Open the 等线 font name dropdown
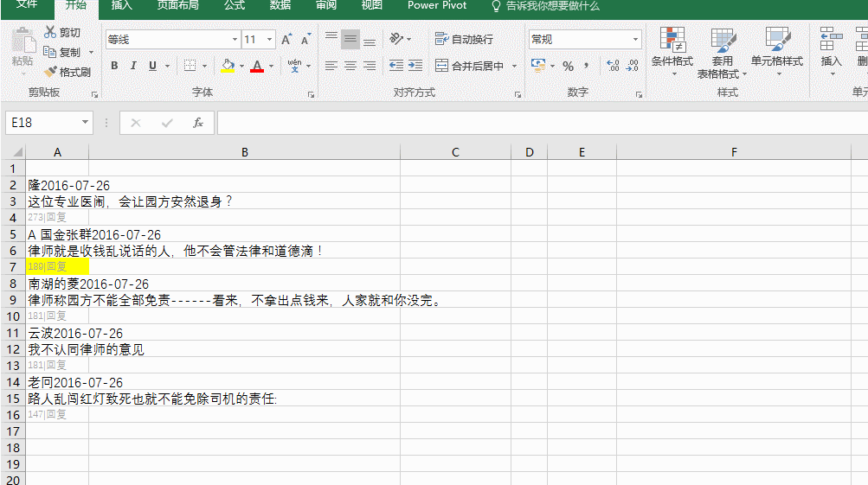 pos(235,39)
